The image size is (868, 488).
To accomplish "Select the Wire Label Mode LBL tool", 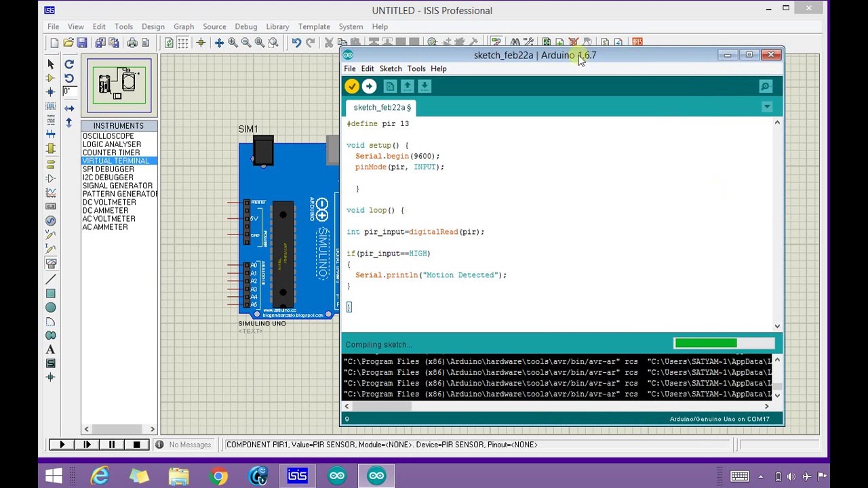I will coord(51,106).
